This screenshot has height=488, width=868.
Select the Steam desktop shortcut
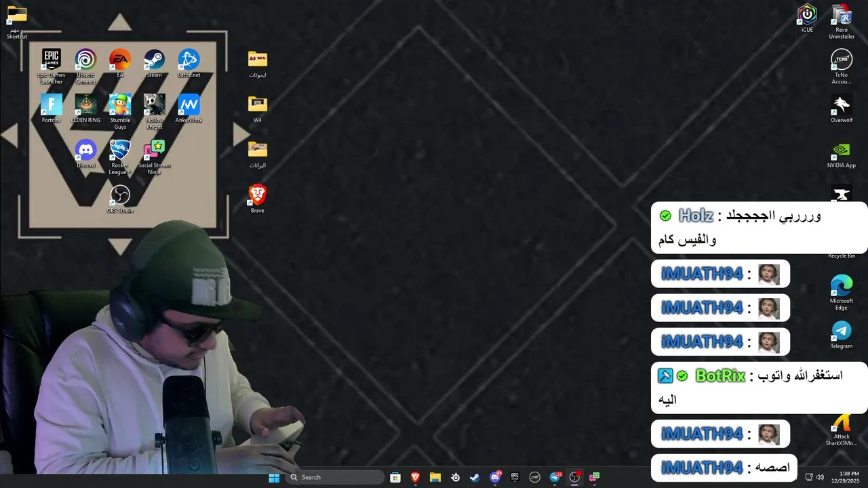coord(154,64)
